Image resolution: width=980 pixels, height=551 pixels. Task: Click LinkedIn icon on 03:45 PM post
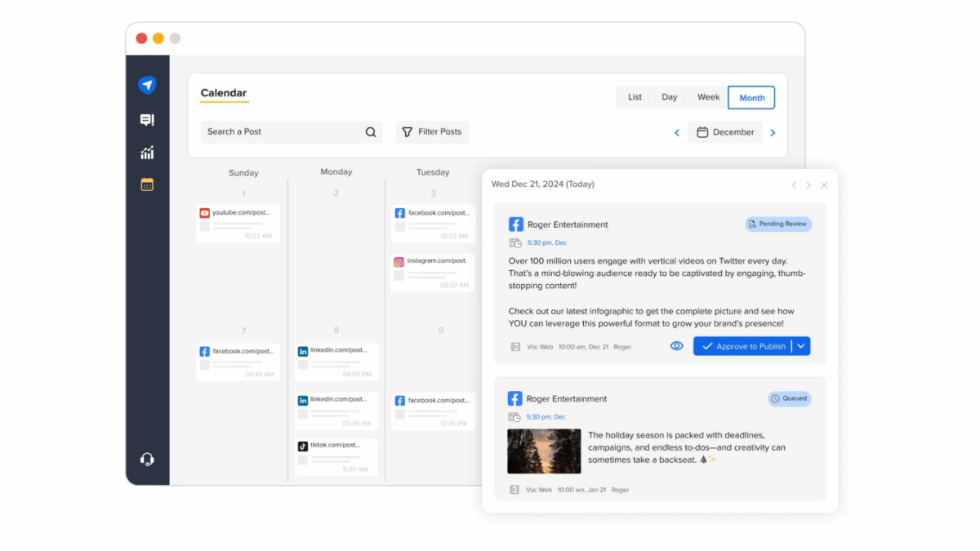pyautogui.click(x=303, y=401)
